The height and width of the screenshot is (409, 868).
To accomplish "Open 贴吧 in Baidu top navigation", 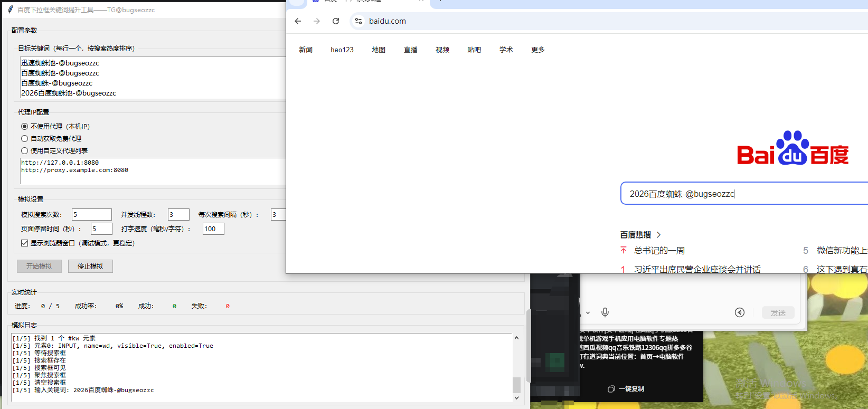I will point(474,50).
